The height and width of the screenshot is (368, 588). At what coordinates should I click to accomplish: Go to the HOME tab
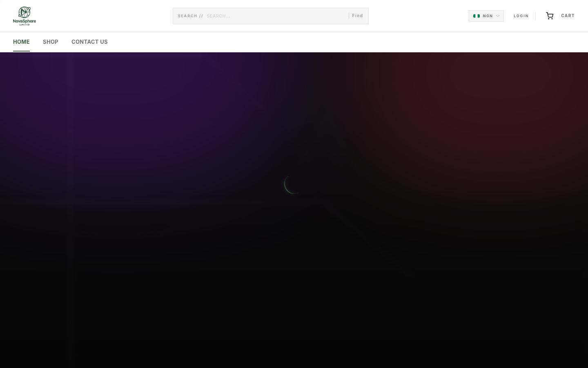[21, 42]
